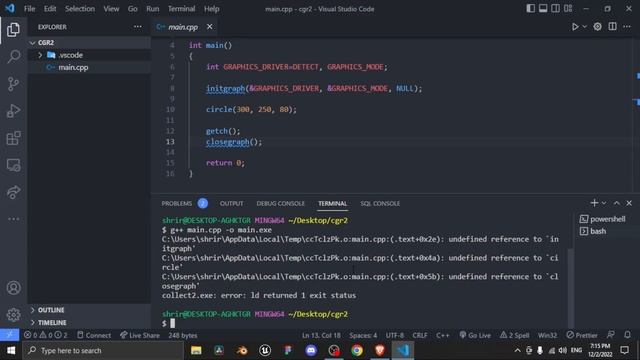Click Win32 configuration status item

pos(547,335)
